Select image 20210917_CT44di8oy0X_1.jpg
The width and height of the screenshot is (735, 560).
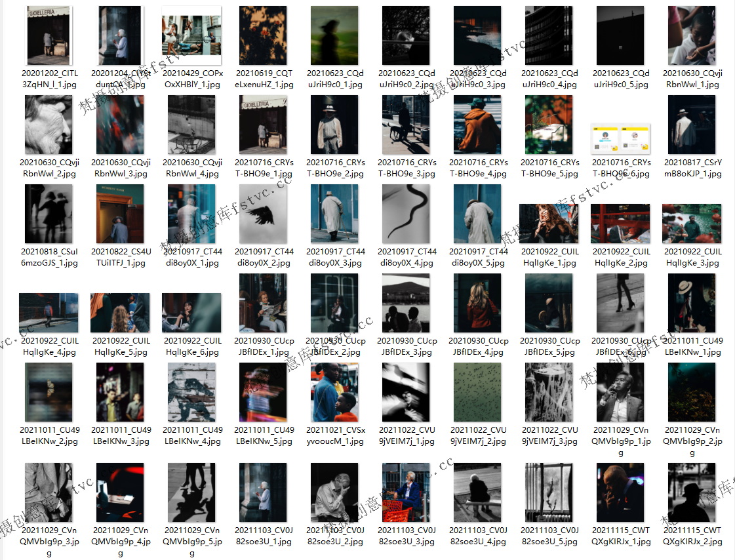pyautogui.click(x=191, y=214)
